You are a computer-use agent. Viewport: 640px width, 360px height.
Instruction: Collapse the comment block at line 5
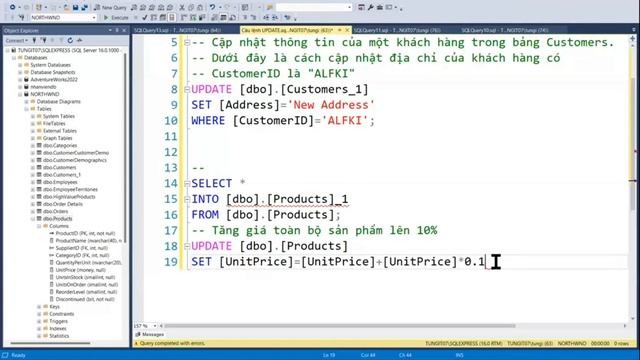pos(187,42)
